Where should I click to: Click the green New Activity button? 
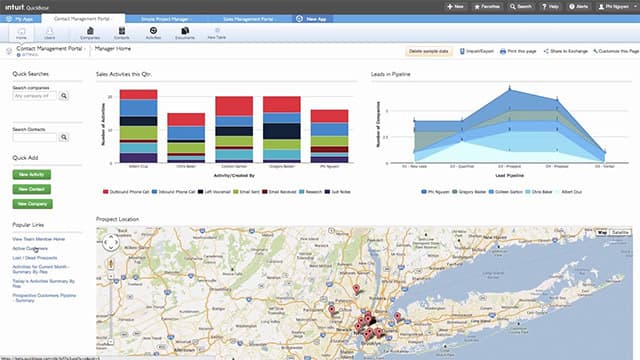tap(31, 175)
